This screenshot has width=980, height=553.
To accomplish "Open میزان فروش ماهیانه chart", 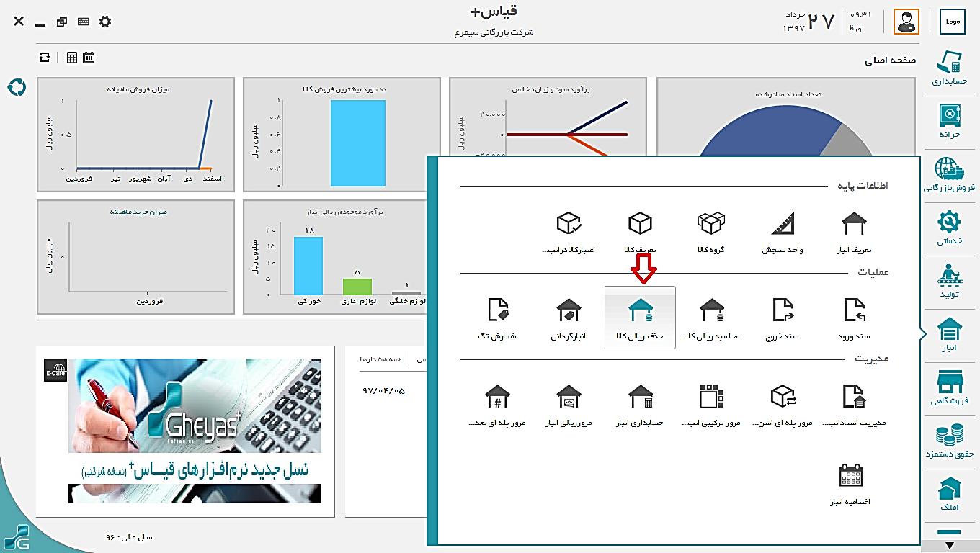I will click(x=136, y=135).
